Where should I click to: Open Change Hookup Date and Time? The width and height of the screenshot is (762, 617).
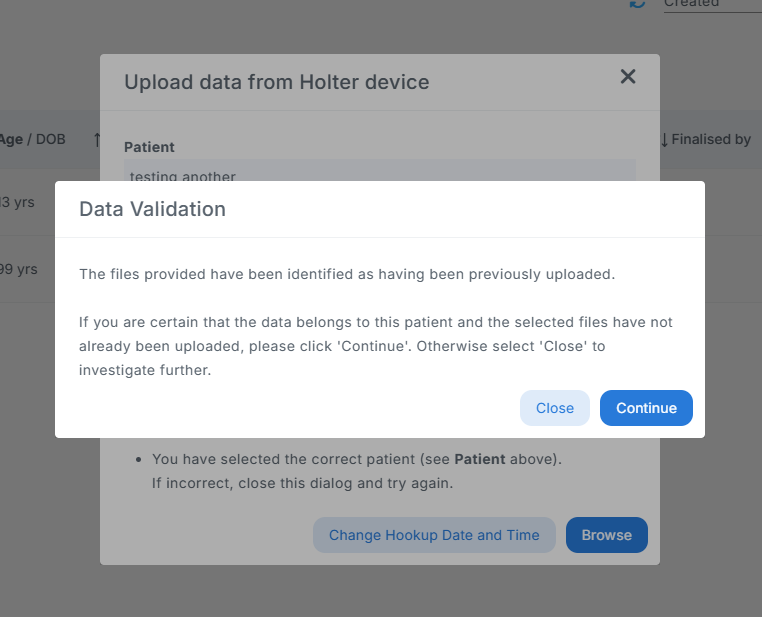click(x=434, y=535)
